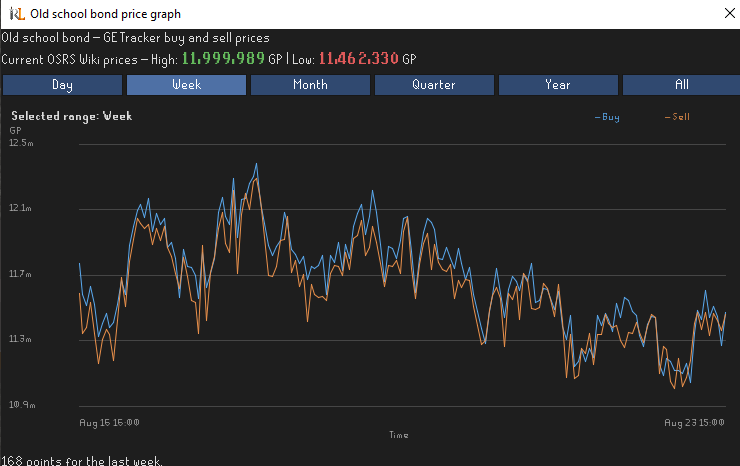This screenshot has width=740, height=466.
Task: Close the bond price graph window
Action: coord(730,13)
